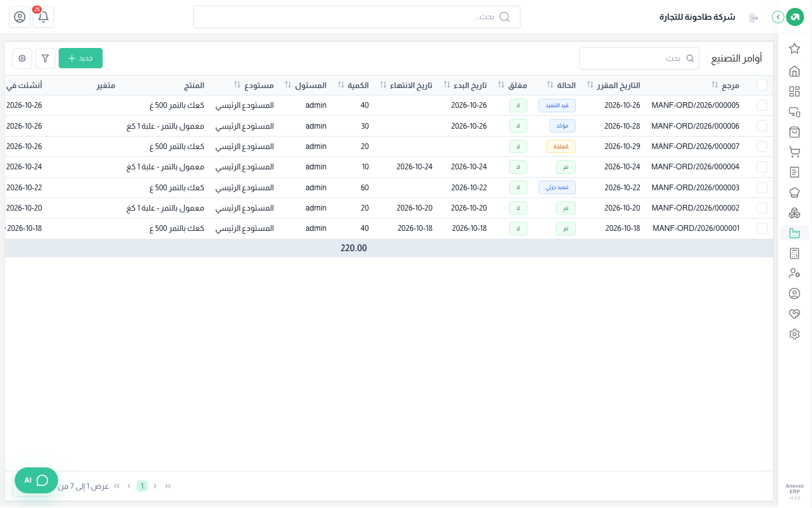
Task: Open the shopping cart module in the sidebar
Action: pos(795,152)
